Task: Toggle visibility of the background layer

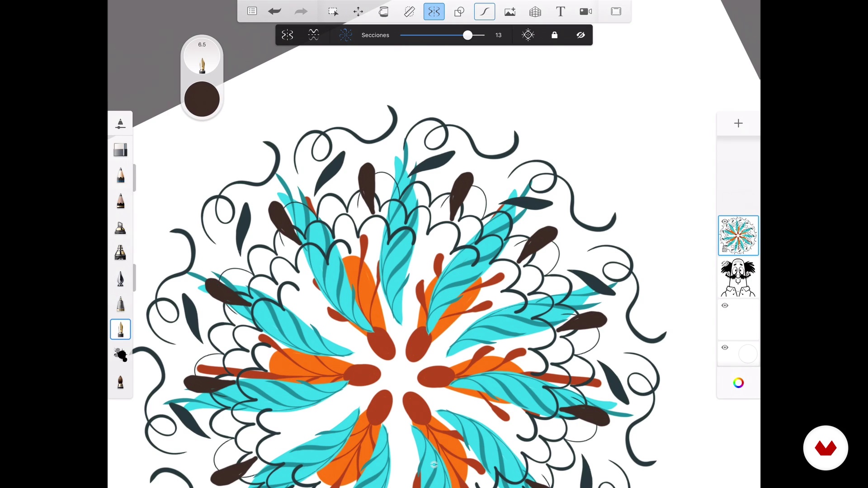Action: coord(725,347)
